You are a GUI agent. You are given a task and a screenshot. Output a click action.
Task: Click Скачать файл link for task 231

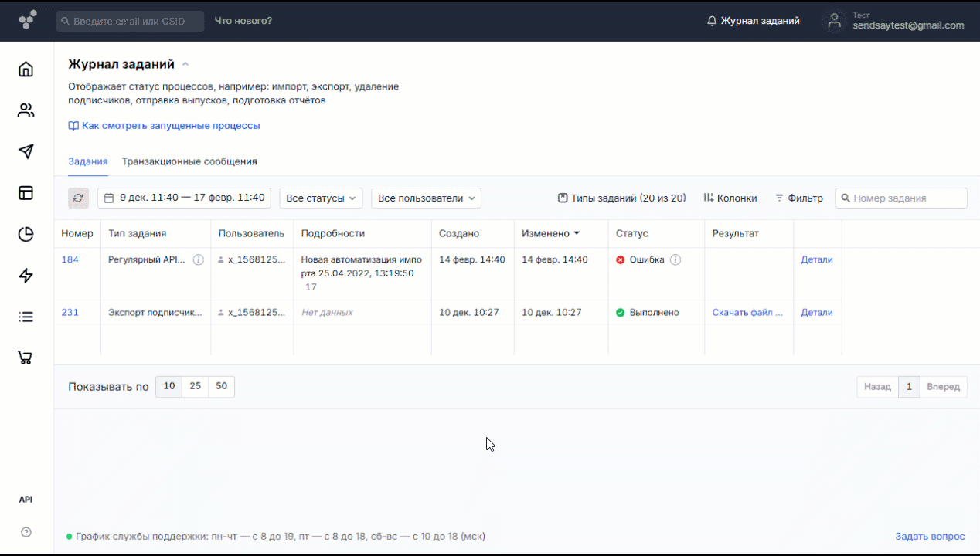(x=747, y=313)
